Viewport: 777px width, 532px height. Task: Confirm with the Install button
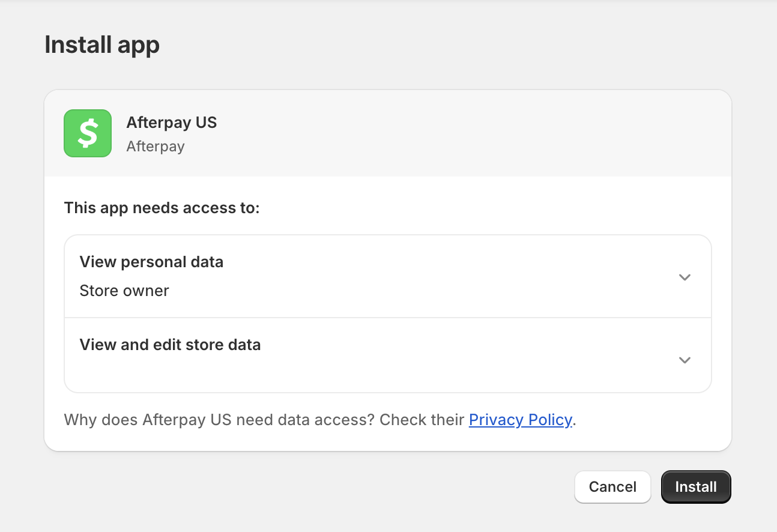pyautogui.click(x=695, y=486)
